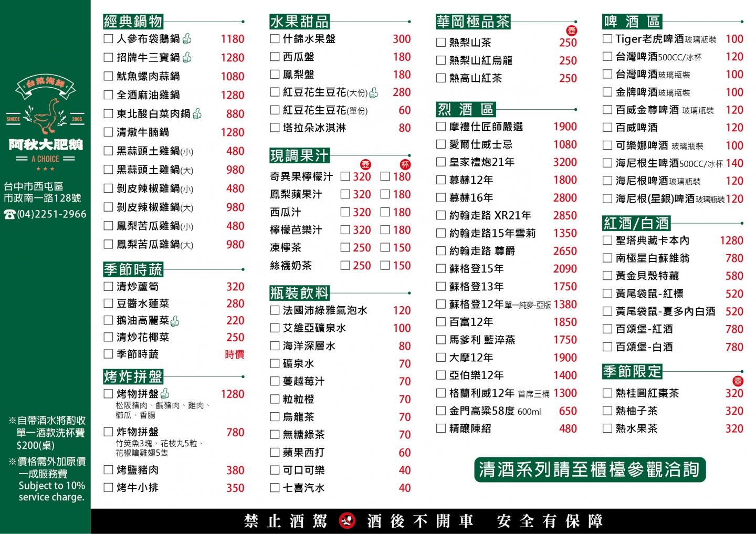This screenshot has width=756, height=534.
Task: Check the box next to 清燉牛腩鍋
Action: (109, 132)
